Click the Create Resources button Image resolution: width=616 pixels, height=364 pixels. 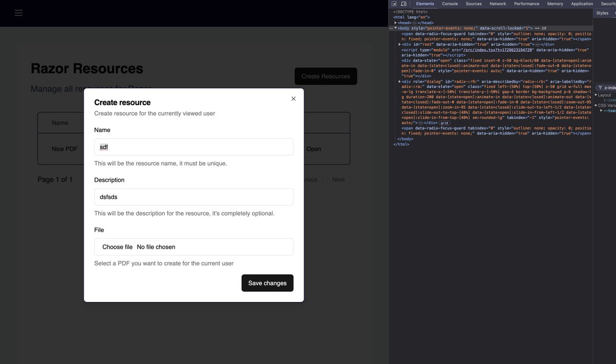(325, 76)
